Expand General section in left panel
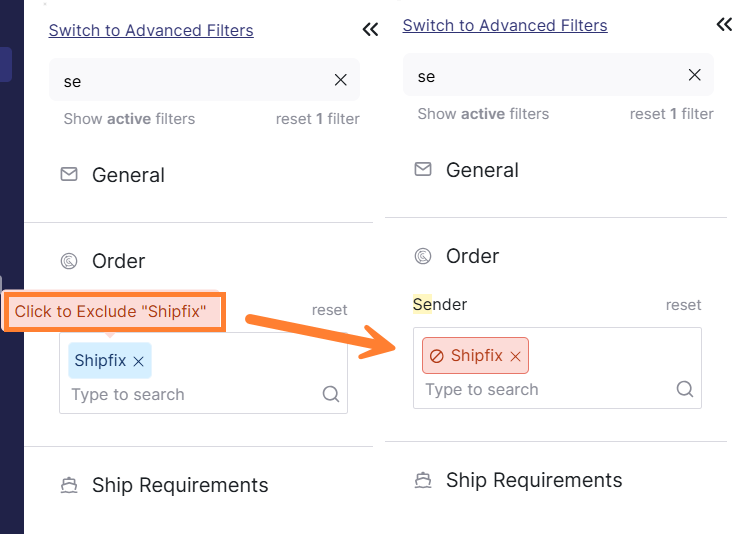The width and height of the screenshot is (737, 534). pos(128,175)
